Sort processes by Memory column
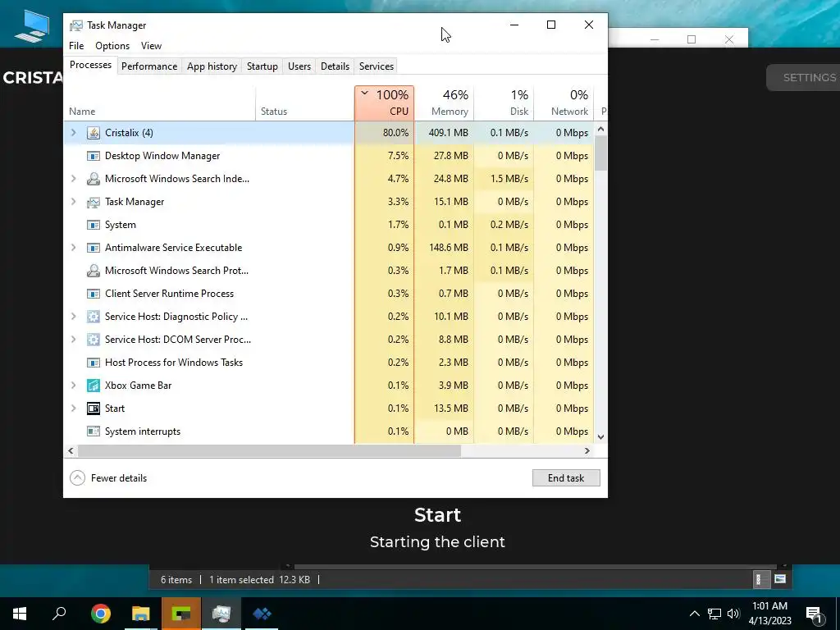The width and height of the screenshot is (840, 630). pos(444,103)
